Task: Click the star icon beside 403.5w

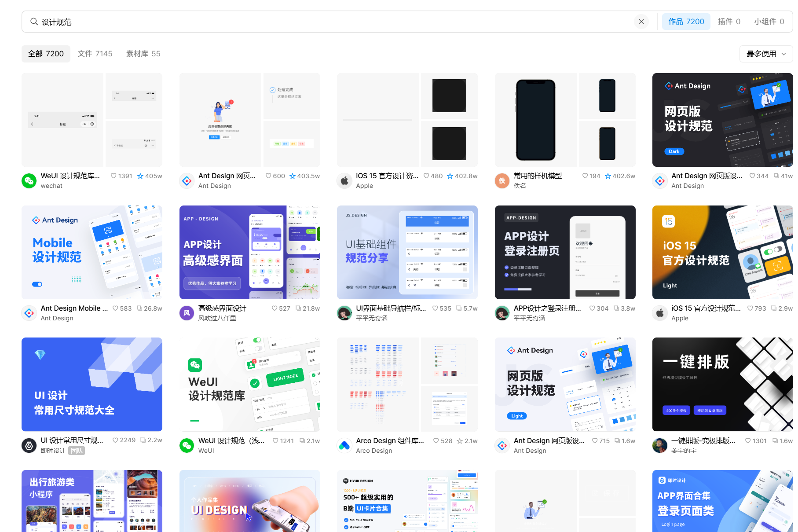Action: point(293,176)
